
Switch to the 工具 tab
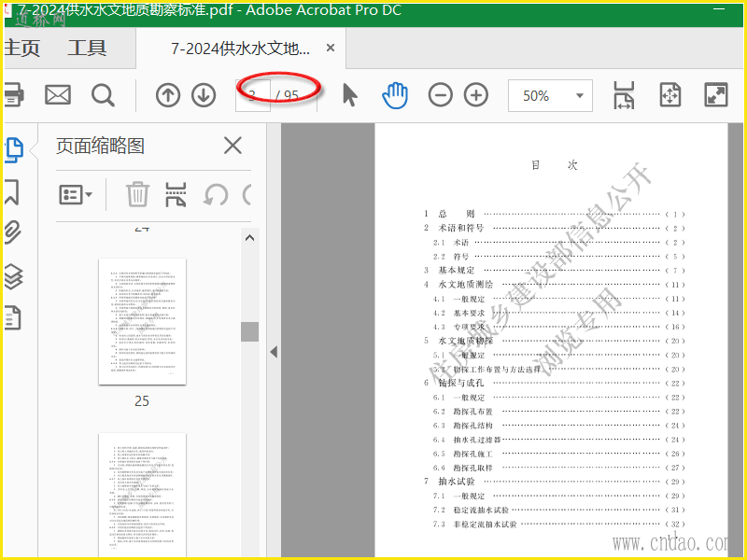pyautogui.click(x=87, y=49)
